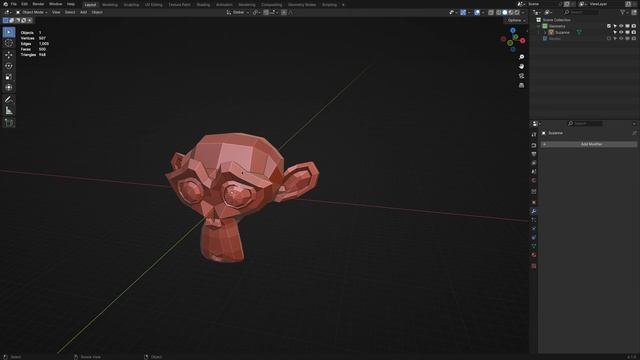Enable the disabled collection's exclude checkbox
Viewport: 640px width, 360px height.
609,38
